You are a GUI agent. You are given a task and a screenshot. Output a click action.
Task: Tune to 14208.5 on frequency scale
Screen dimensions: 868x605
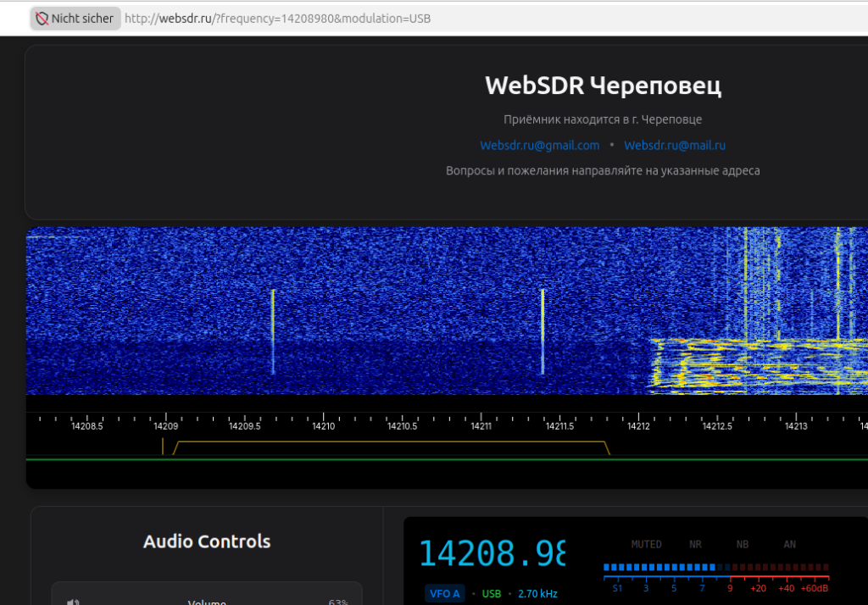pos(87,426)
